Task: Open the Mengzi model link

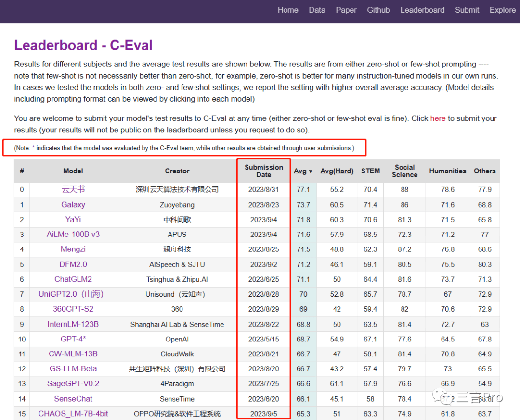Action: pyautogui.click(x=73, y=249)
